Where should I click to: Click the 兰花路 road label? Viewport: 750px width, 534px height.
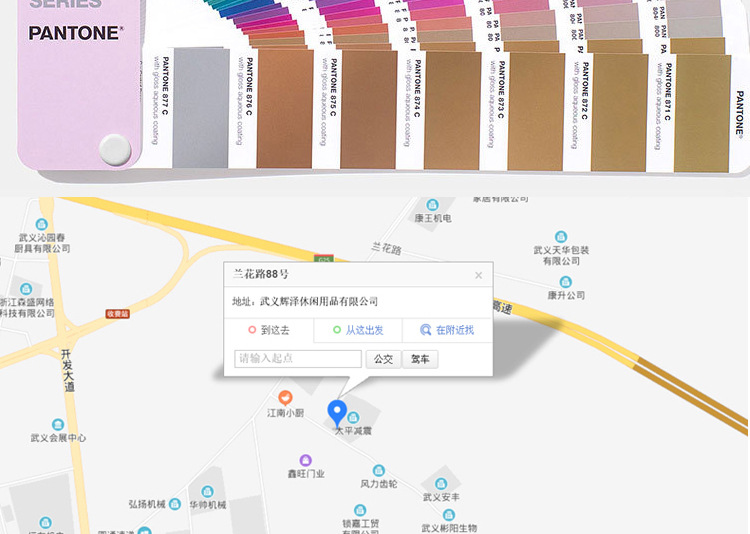click(386, 248)
